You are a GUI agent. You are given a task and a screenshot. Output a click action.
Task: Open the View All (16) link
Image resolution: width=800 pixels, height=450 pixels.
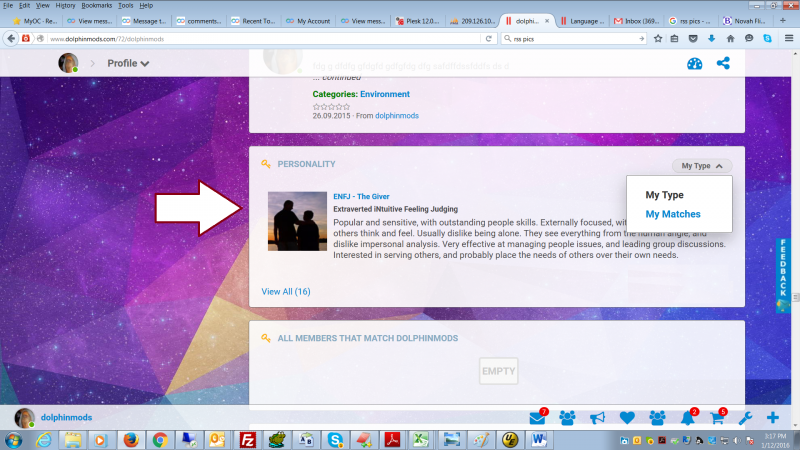click(286, 291)
